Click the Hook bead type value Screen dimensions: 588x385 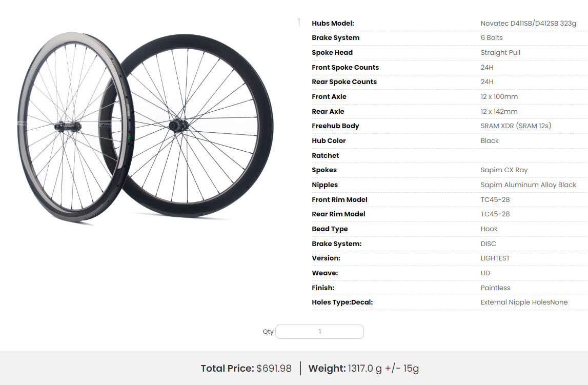[x=489, y=229]
